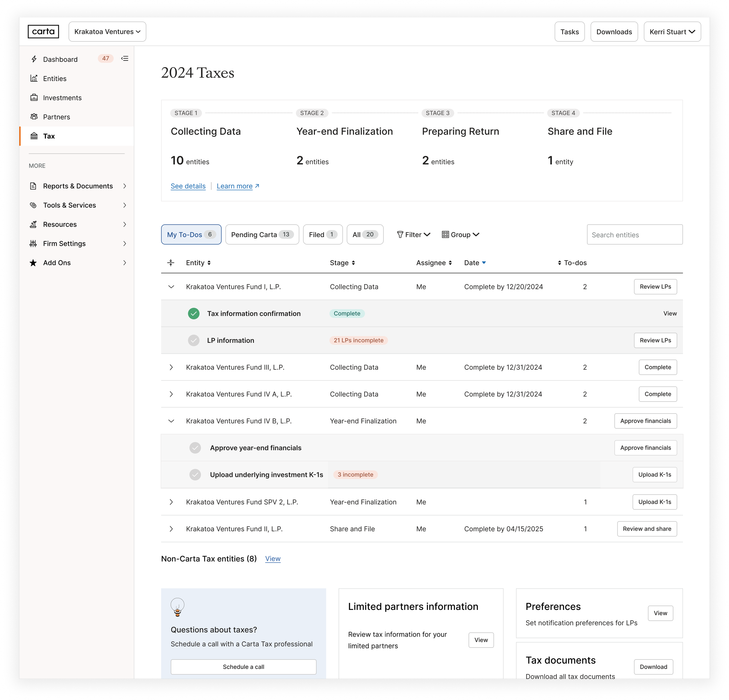Click the Search entities input field
Viewport: 729px width, 700px height.
point(634,235)
